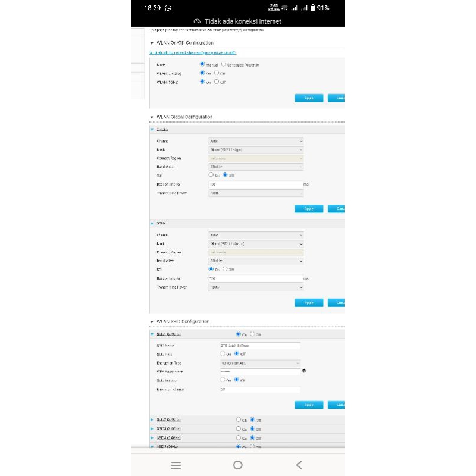Select Scheduled Power On radio button
This screenshot has height=476, width=476.
coord(224,64)
